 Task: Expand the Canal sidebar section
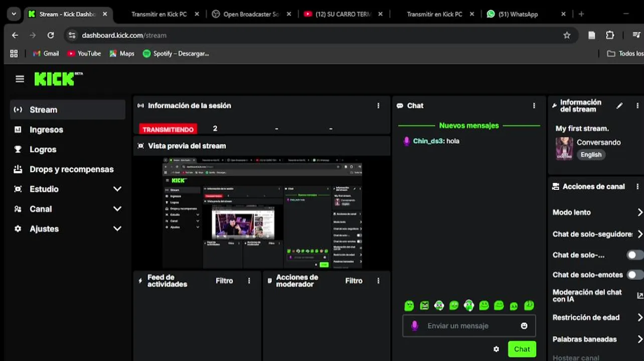117,209
